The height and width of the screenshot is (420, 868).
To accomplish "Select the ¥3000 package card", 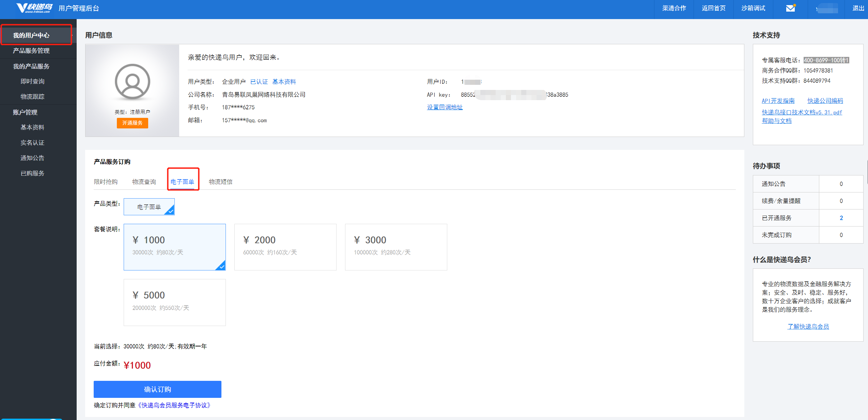I will (x=396, y=247).
